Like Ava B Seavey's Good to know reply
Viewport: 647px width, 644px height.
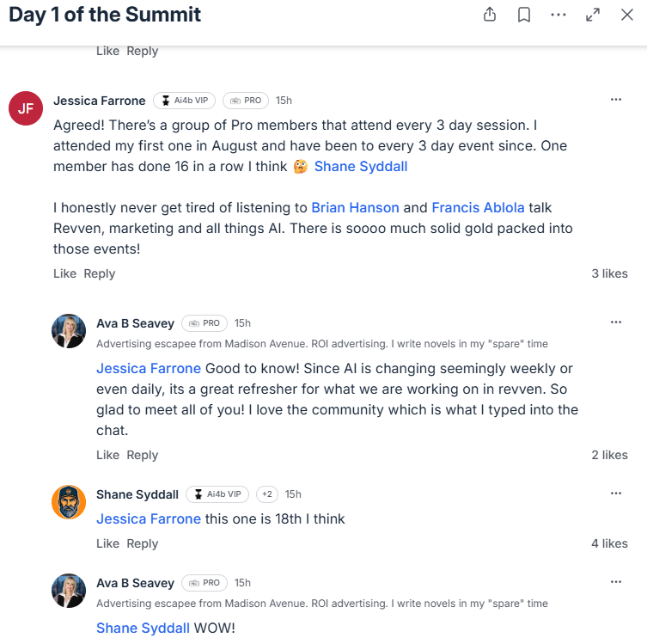(x=107, y=455)
